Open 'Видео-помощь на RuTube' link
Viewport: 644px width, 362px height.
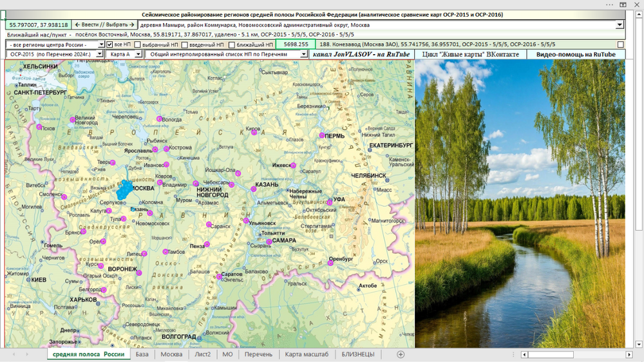576,54
